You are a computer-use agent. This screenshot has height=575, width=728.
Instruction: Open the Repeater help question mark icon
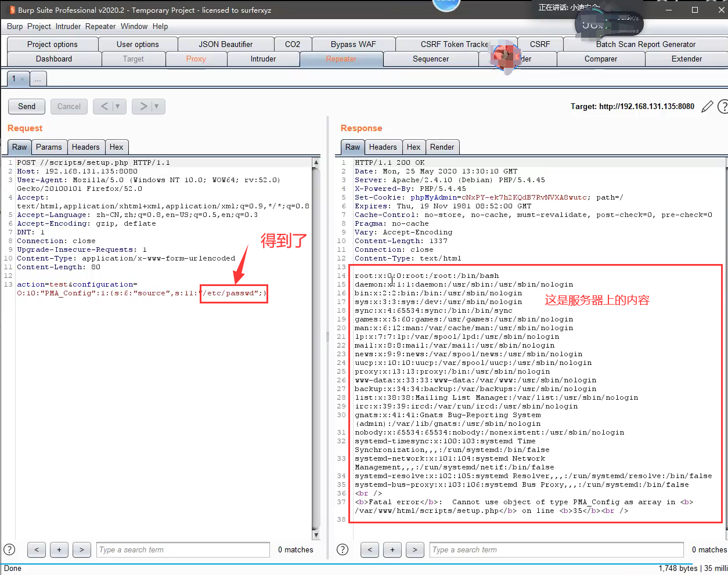[723, 107]
